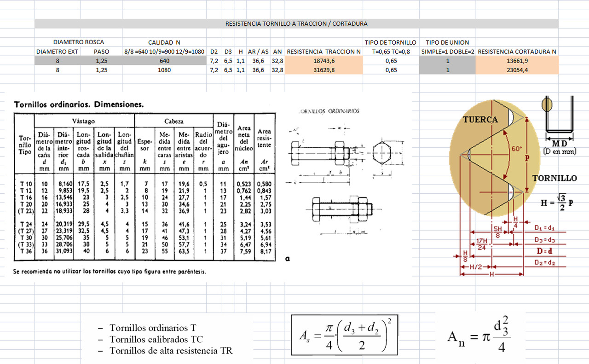Click D2 value 7,2 in the 1080 row
Screen dimensions: 589x364
pos(214,70)
